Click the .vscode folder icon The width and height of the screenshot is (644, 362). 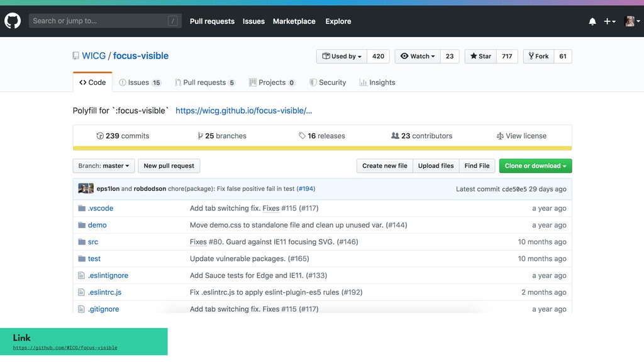(x=82, y=208)
